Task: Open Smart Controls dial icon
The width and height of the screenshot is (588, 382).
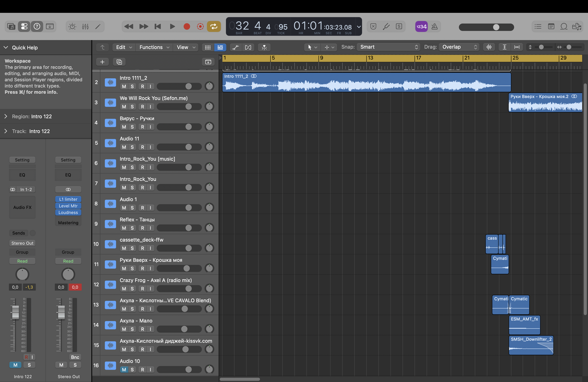Action: [72, 26]
